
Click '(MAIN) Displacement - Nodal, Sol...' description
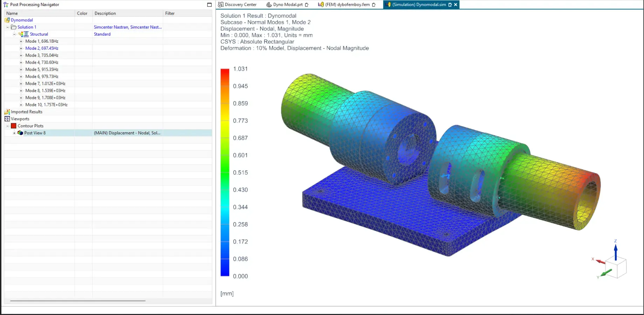[127, 133]
